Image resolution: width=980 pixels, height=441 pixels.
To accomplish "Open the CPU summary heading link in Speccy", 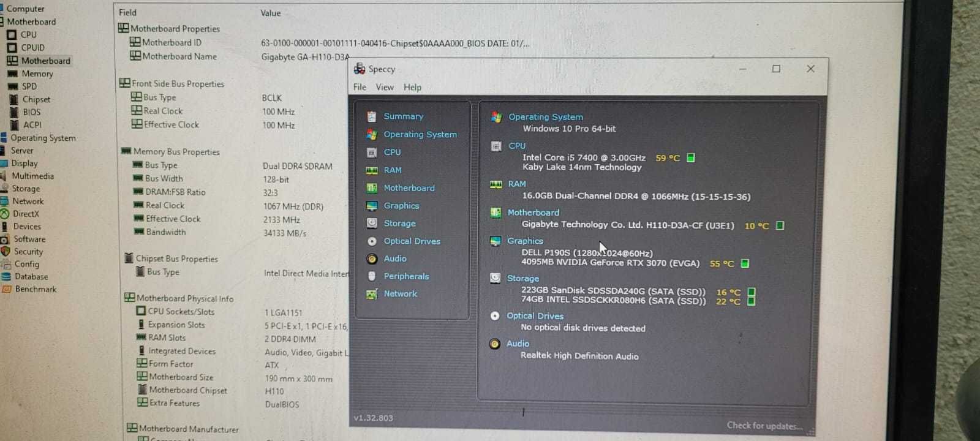I will [517, 146].
